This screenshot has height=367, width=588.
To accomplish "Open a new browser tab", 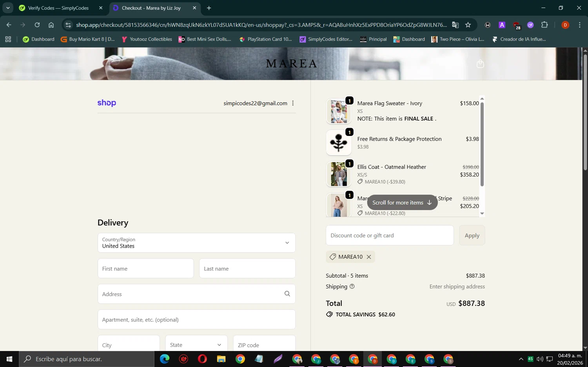I will [x=209, y=8].
